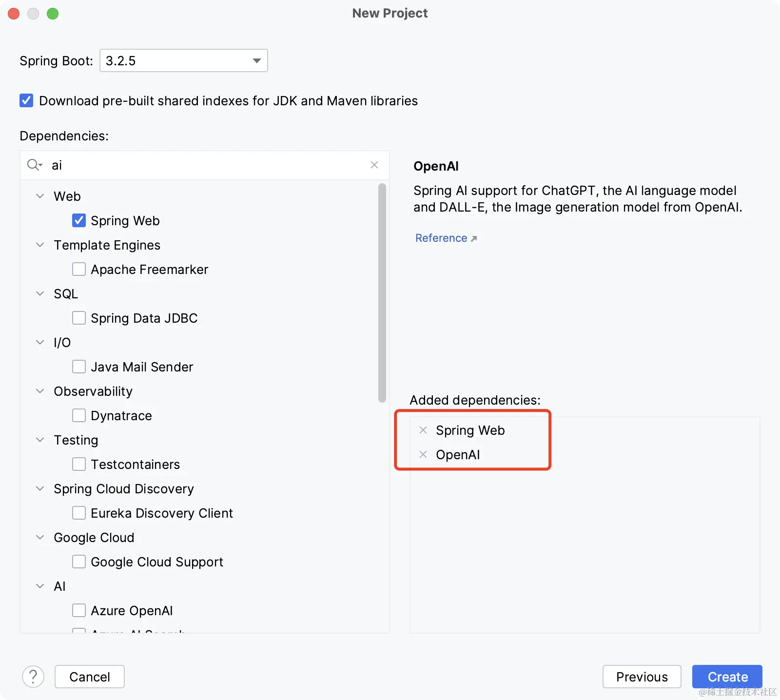Uncheck the Spring Web dependency
The width and height of the screenshot is (780, 700).
(79, 220)
